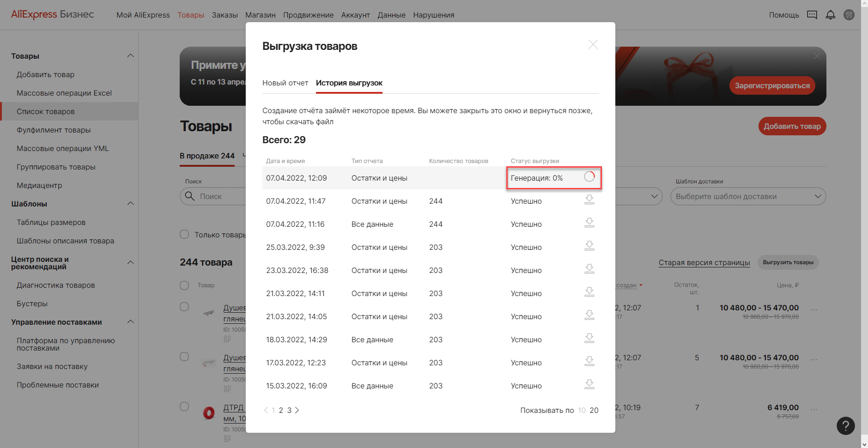This screenshot has width=868, height=448.
Task: Open the Товары top menu
Action: tap(191, 15)
